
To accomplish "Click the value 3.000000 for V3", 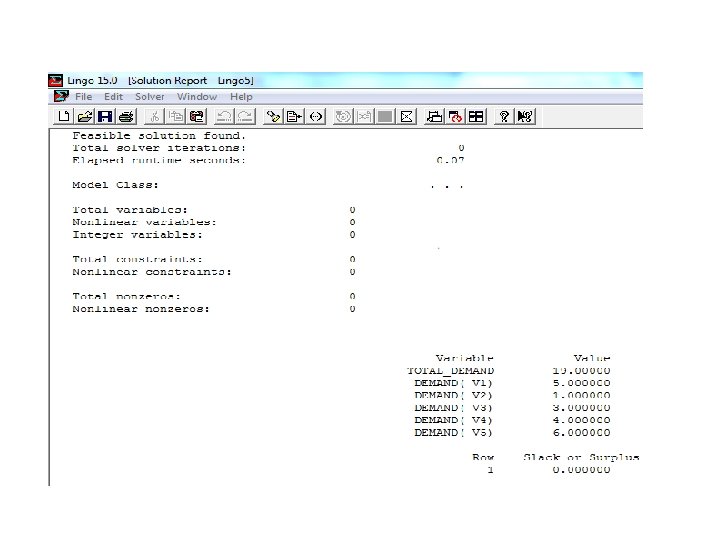I will pos(581,408).
